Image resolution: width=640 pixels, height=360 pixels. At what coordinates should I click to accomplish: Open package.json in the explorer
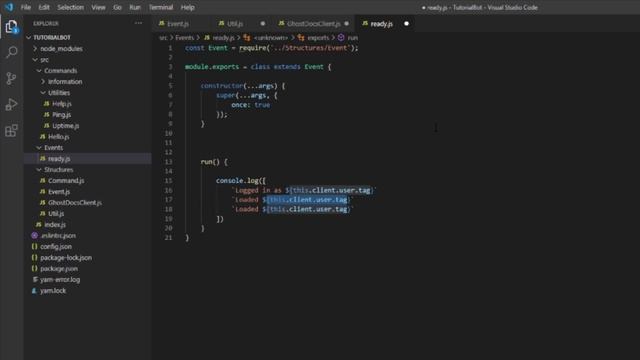(x=59, y=269)
